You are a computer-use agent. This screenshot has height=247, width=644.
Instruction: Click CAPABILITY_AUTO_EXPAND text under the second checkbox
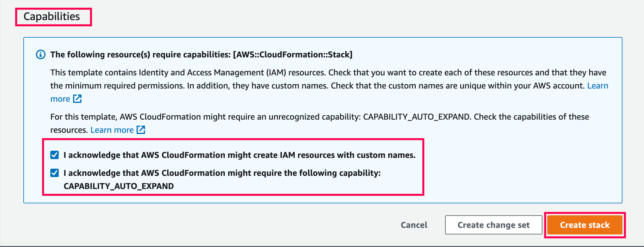[x=119, y=186]
